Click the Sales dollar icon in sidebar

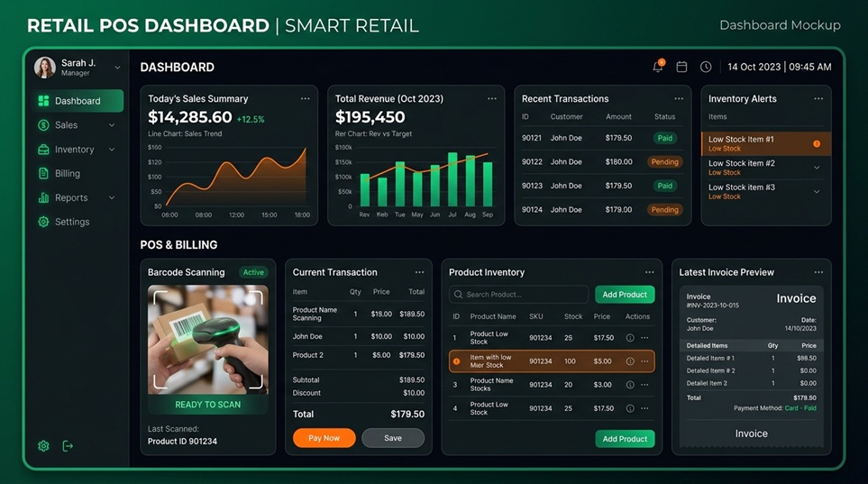tap(43, 125)
